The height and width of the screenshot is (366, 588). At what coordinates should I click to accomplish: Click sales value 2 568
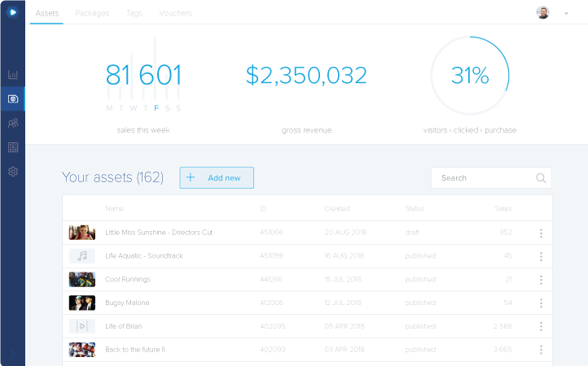502,326
